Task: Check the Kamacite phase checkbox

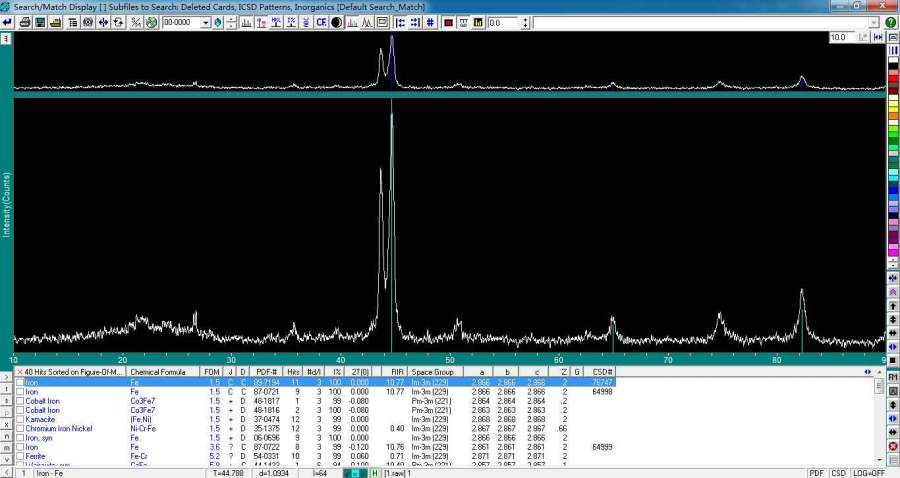Action: pyautogui.click(x=19, y=419)
